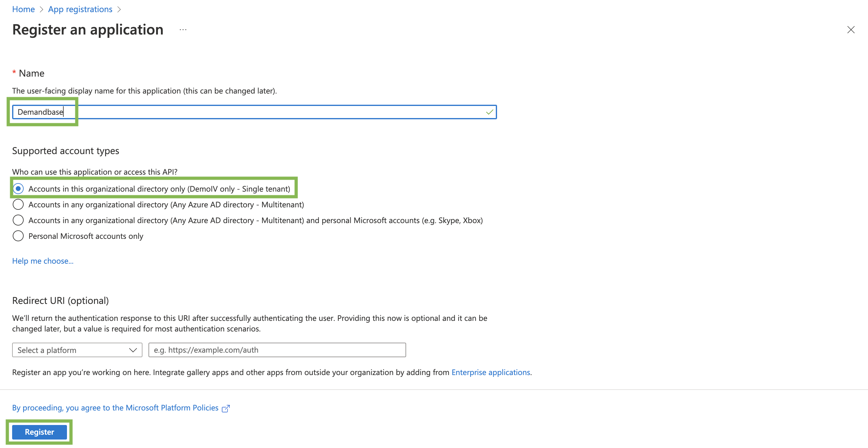Focus the Redirect URI input field
This screenshot has height=448, width=868.
tap(277, 350)
